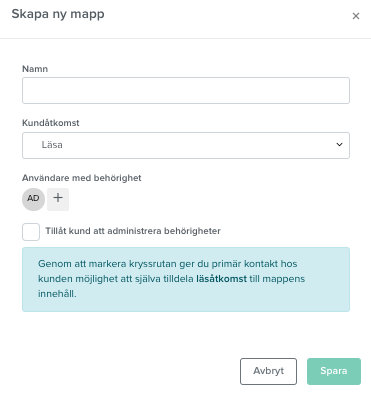
Task: Click the chevron arrow in Kundåtkomst
Action: (x=339, y=145)
